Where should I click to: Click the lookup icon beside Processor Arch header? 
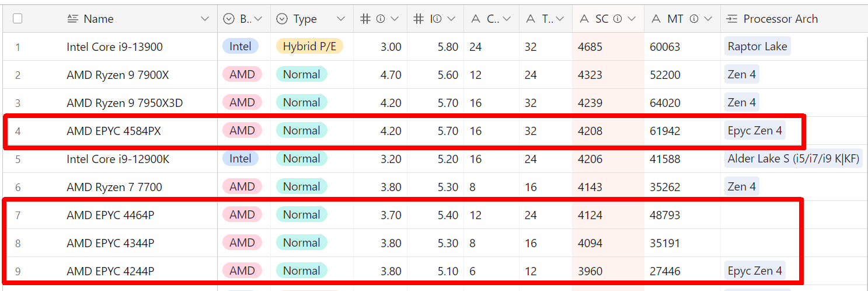point(732,19)
